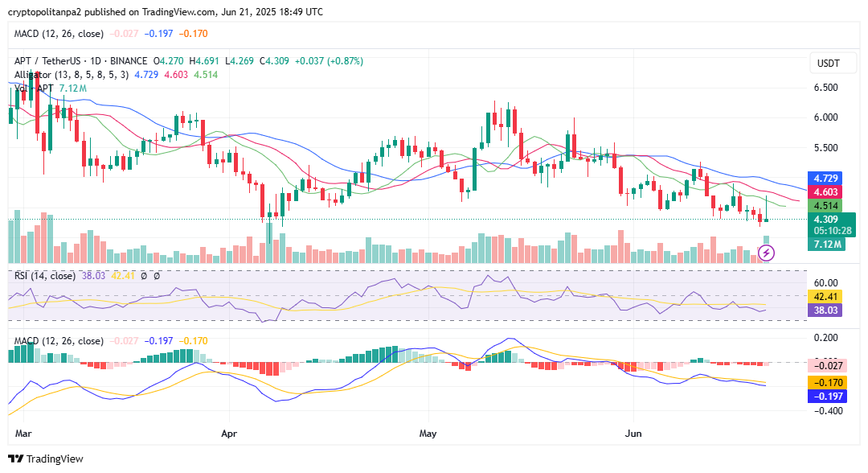This screenshot has height=473, width=868.
Task: Click the blue 4.729 Alligator price label
Action: point(827,178)
